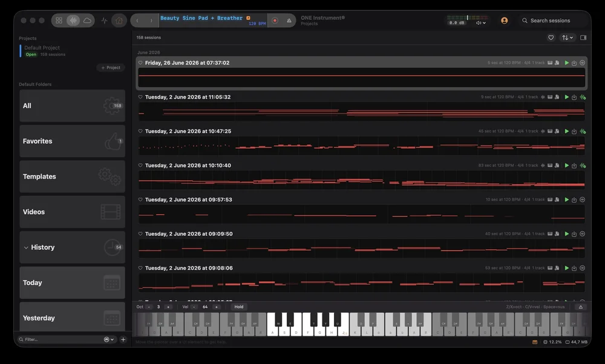The height and width of the screenshot is (364, 605).
Task: Play the Tuesday 2 June 09:57:53 session
Action: [566, 200]
